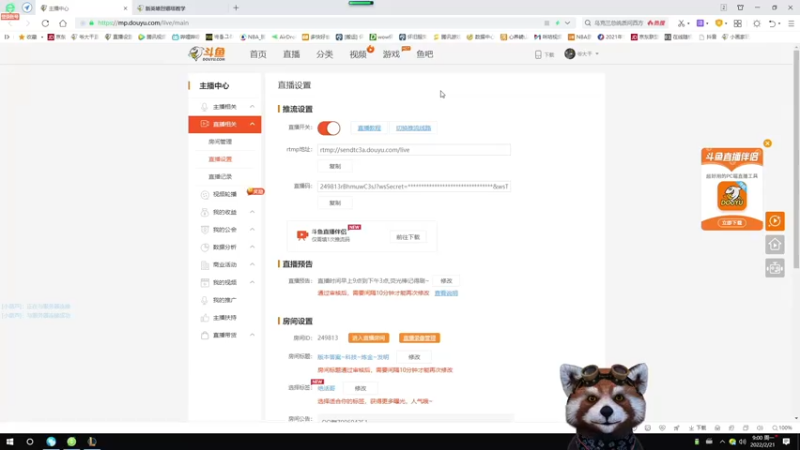Viewport: 800px width, 450px height.
Task: Click 修改 beside the tag selection
Action: [x=360, y=389]
